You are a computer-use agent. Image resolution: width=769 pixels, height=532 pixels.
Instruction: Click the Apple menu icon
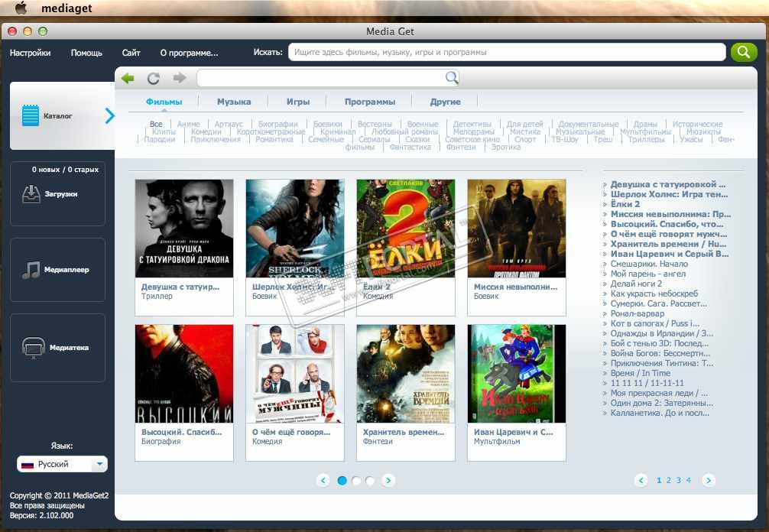[x=21, y=8]
